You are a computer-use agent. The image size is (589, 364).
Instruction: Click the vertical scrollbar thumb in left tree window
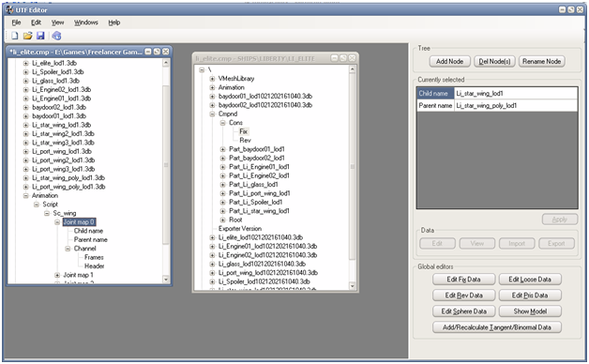[166, 164]
